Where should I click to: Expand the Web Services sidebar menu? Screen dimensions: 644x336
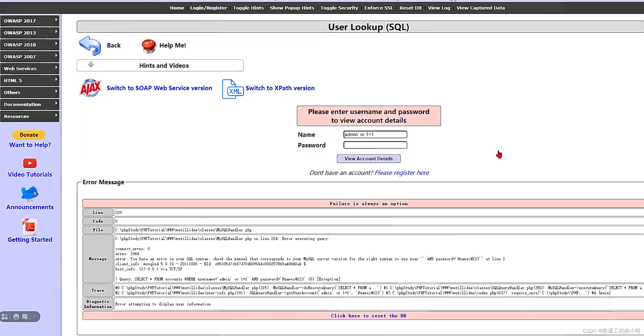30,69
